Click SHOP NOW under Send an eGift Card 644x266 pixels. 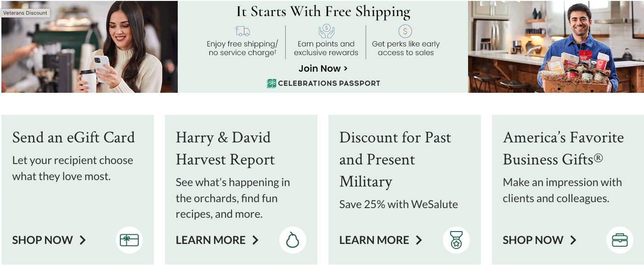[49, 240]
